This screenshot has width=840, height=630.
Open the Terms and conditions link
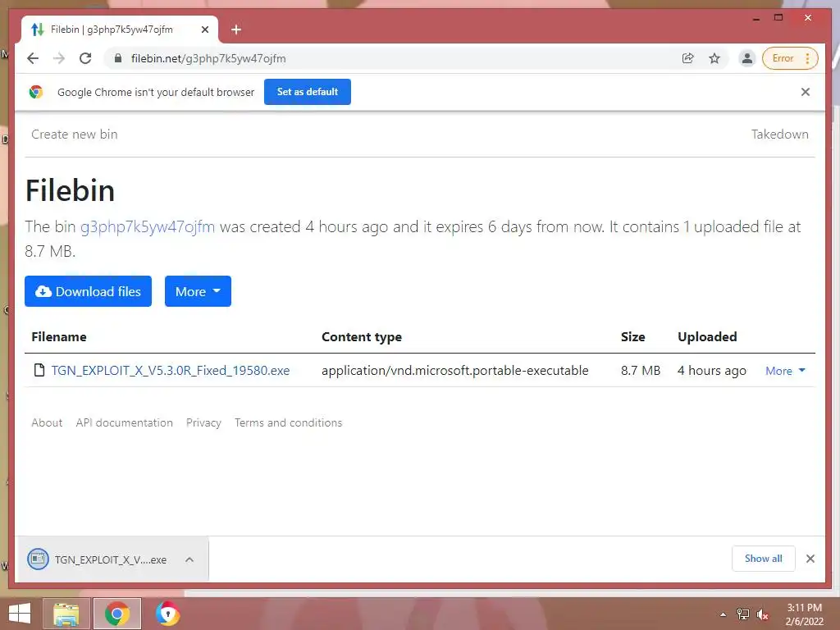(288, 422)
